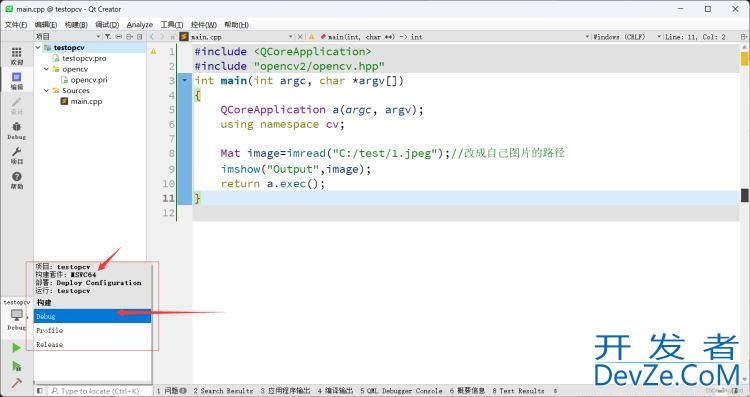Select opencv.pri in project tree
Image resolution: width=750 pixels, height=397 pixels.
tap(89, 80)
